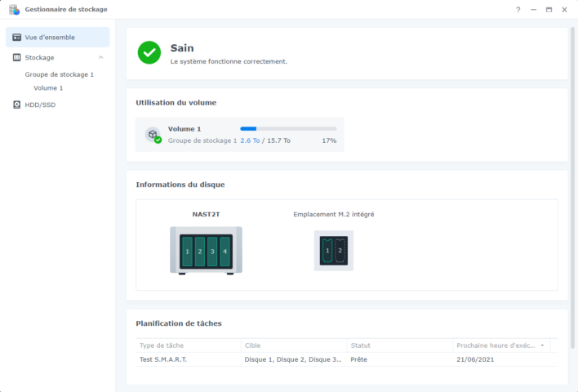Click the Volume 1 cube icon
This screenshot has height=392, width=578.
pos(152,135)
